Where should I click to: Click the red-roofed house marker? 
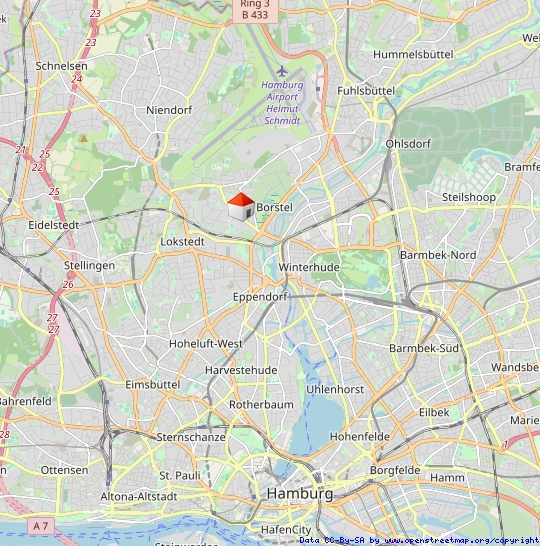(x=241, y=207)
